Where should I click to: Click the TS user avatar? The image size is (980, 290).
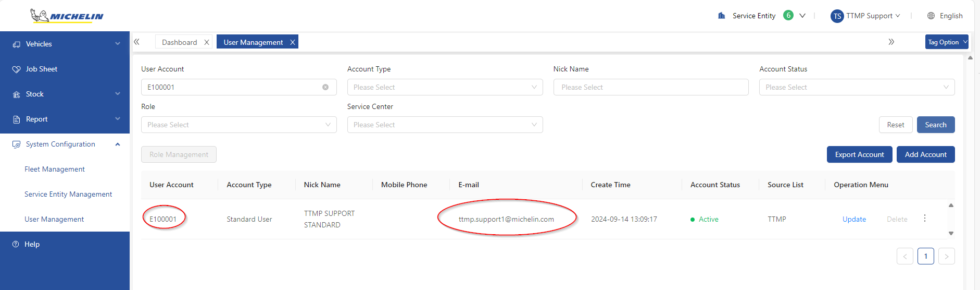837,16
